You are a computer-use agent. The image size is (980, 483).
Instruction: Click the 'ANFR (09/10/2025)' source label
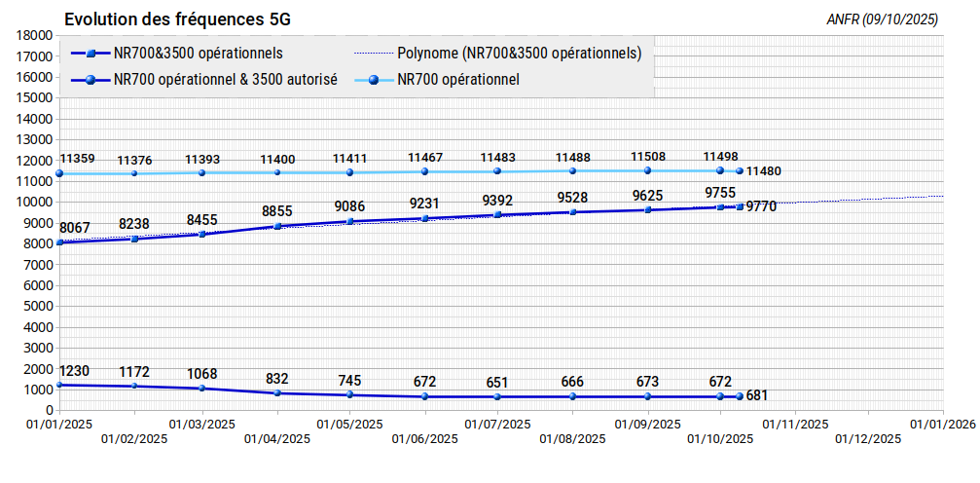[882, 19]
